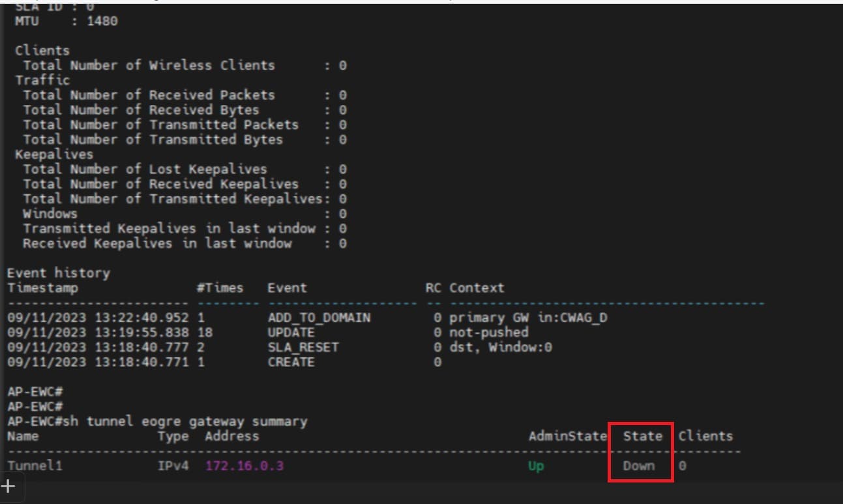Click the Clients column header in summary
This screenshot has height=504, width=843.
click(705, 436)
